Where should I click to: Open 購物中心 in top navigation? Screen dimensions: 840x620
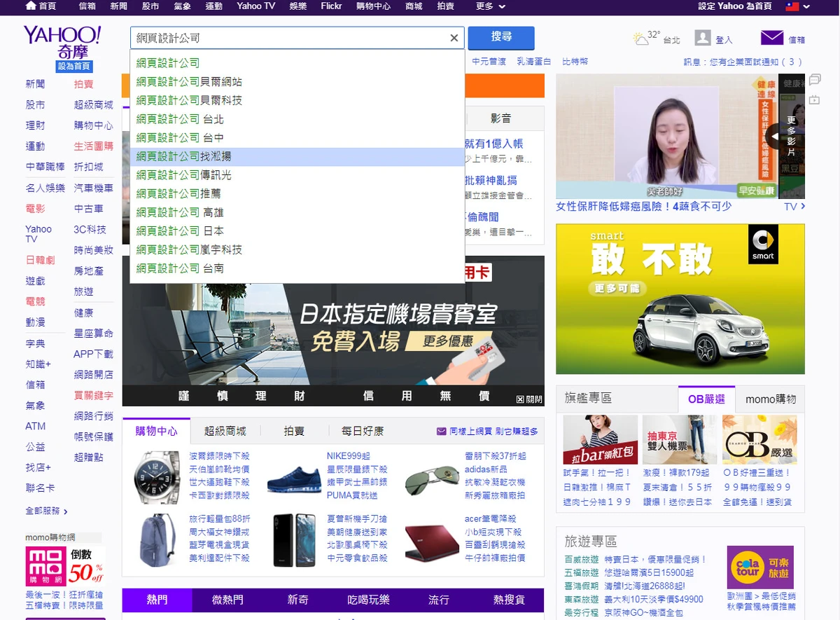[x=373, y=6]
